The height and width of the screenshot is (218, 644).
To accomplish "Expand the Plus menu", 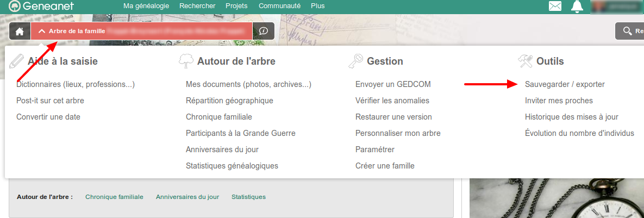I will 317,6.
